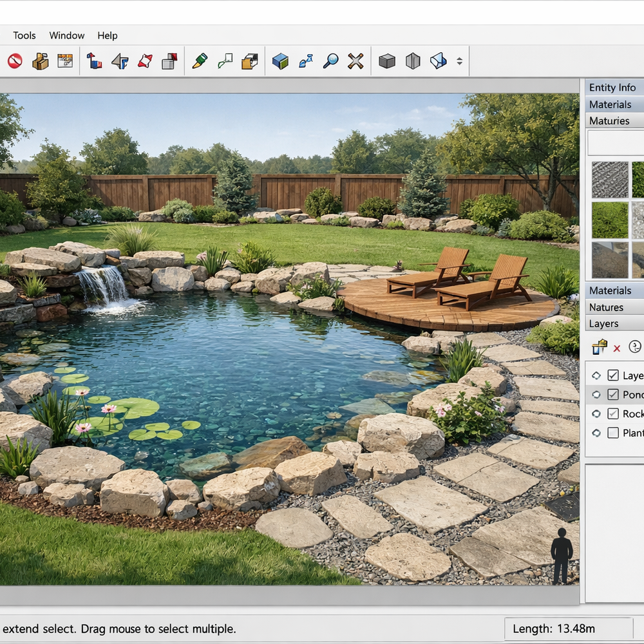Select the green paint marker tool
Screen dimensions: 644x644
(x=200, y=61)
